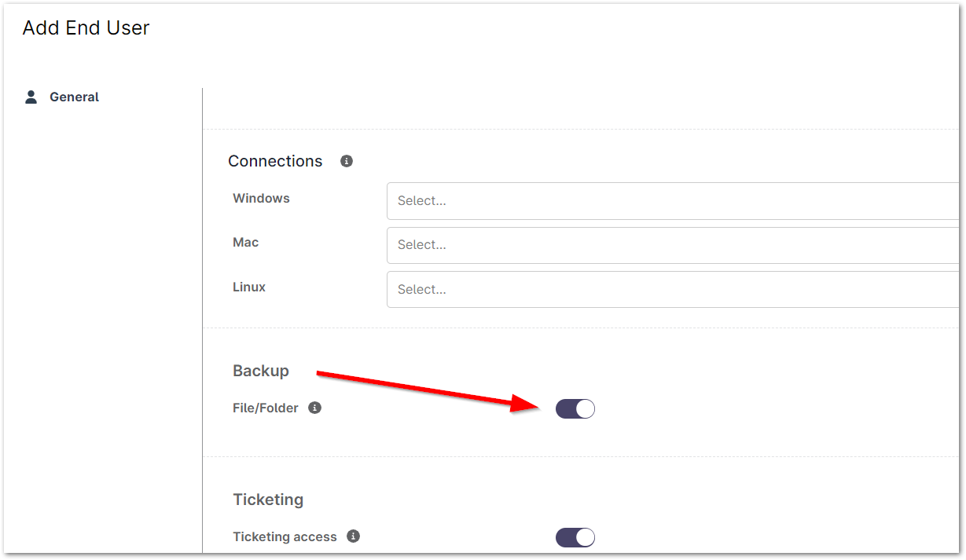Click the Add End User title
Screen dimensions: 966x560
(x=86, y=28)
